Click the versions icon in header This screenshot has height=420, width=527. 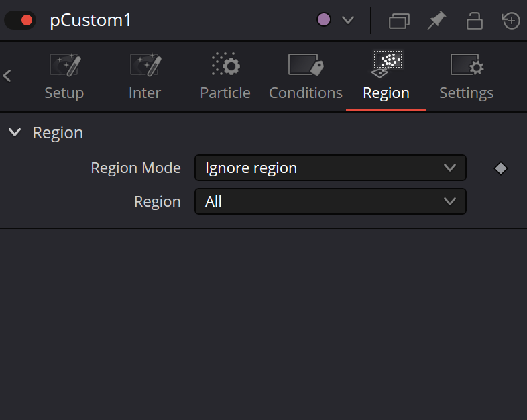click(x=399, y=21)
